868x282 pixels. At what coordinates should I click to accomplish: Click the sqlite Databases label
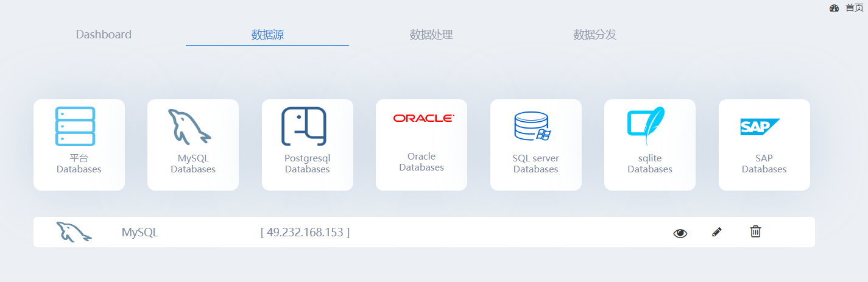[x=650, y=163]
